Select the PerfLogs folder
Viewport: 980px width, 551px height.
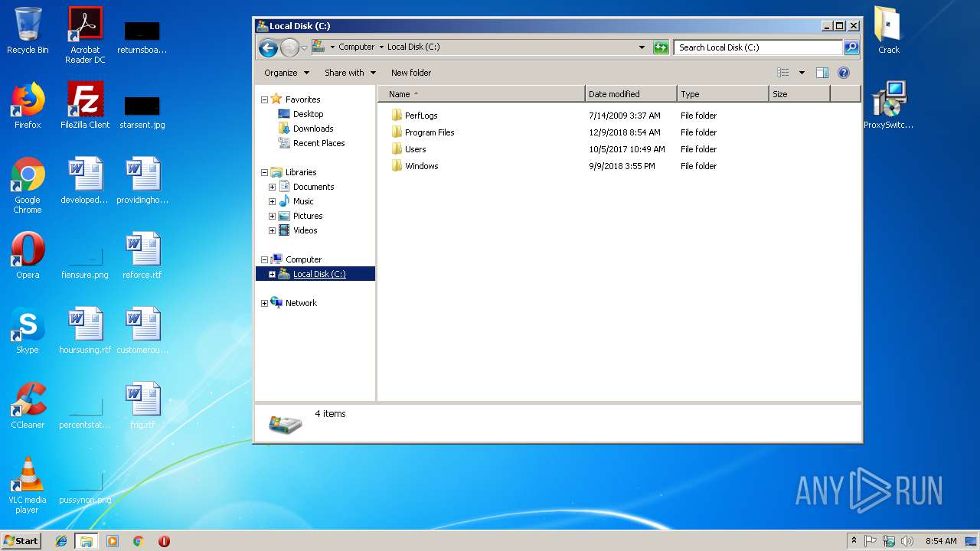click(x=420, y=116)
